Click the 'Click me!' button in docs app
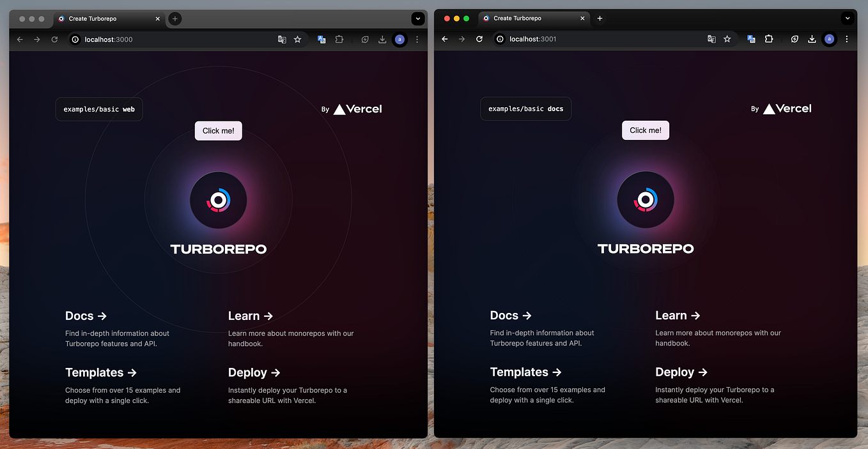This screenshot has width=868, height=449. [x=646, y=130]
